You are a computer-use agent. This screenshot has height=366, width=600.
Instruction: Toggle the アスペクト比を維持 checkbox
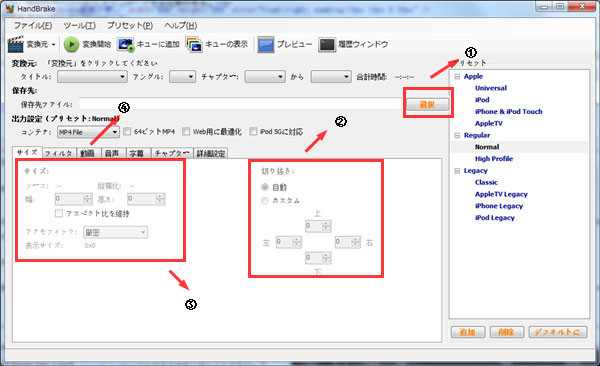[x=59, y=213]
